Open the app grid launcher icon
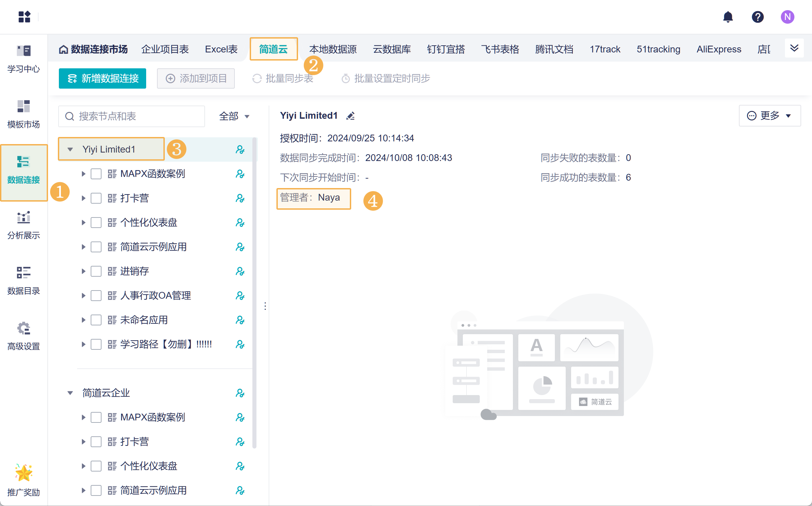The width and height of the screenshot is (812, 506). pos(24,17)
